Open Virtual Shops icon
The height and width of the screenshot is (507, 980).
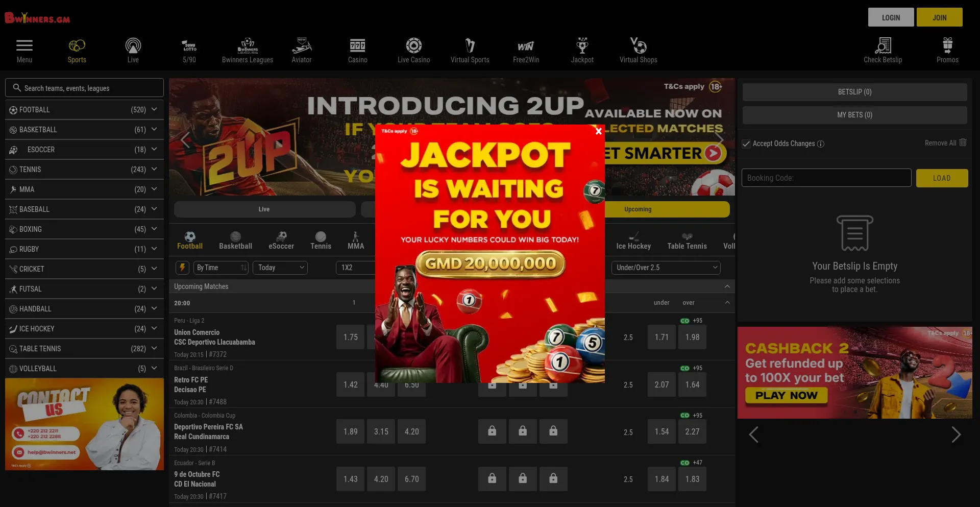point(639,45)
